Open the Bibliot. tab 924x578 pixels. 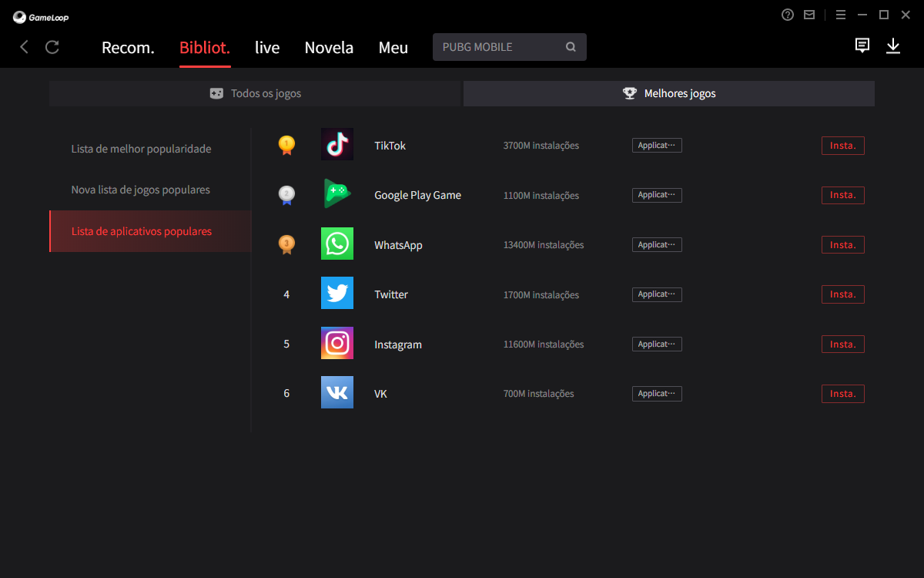pos(205,47)
